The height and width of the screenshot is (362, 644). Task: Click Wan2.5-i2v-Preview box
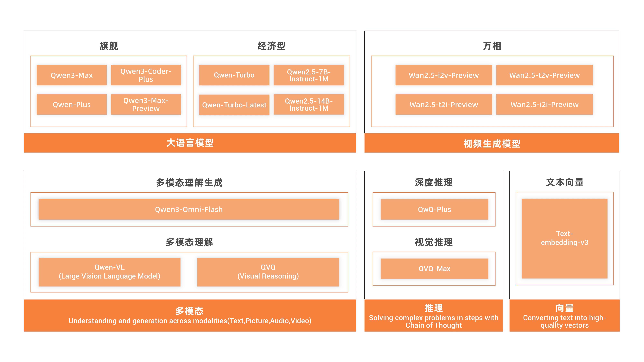443,75
